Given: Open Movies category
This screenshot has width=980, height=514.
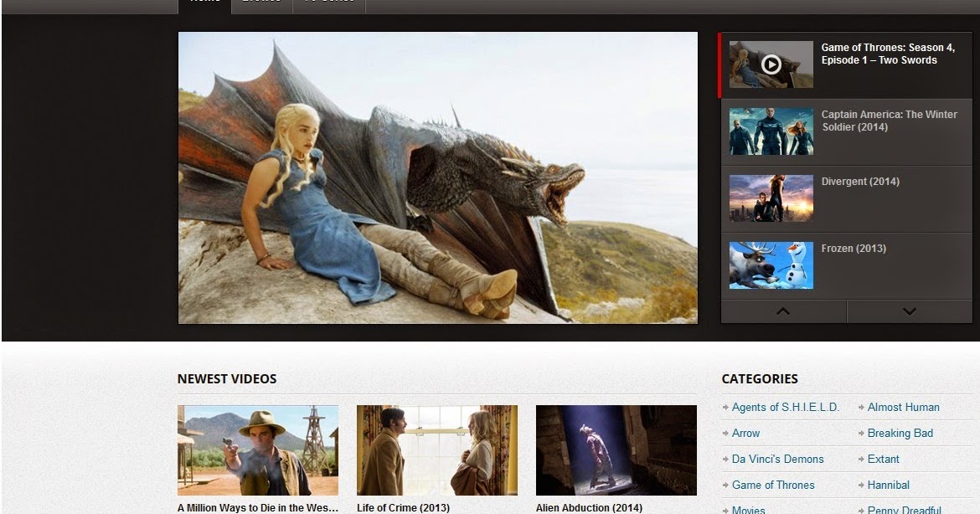Looking at the screenshot, I should point(748,510).
